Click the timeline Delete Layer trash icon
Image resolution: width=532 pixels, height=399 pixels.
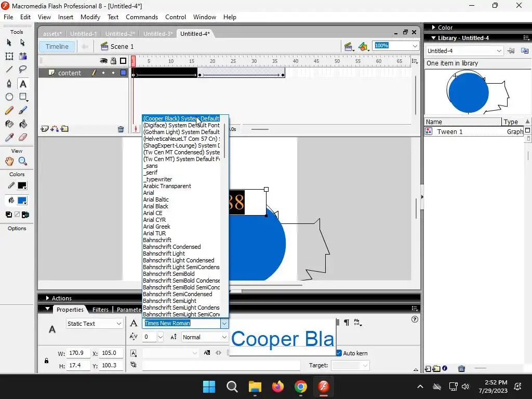[x=121, y=129]
